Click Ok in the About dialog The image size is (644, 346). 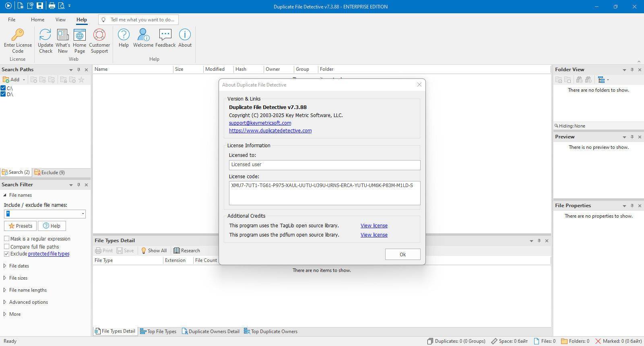(402, 254)
